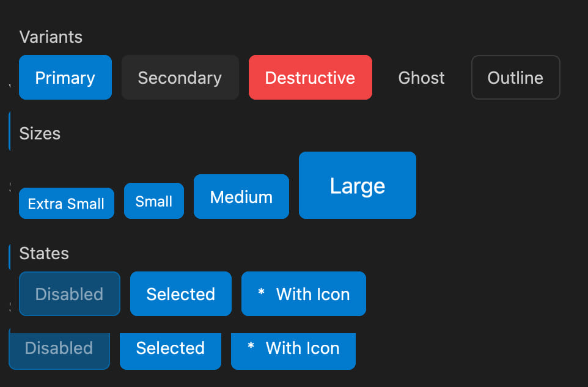Viewport: 588px width, 387px height.
Task: Click the States section heading
Action: tap(44, 253)
